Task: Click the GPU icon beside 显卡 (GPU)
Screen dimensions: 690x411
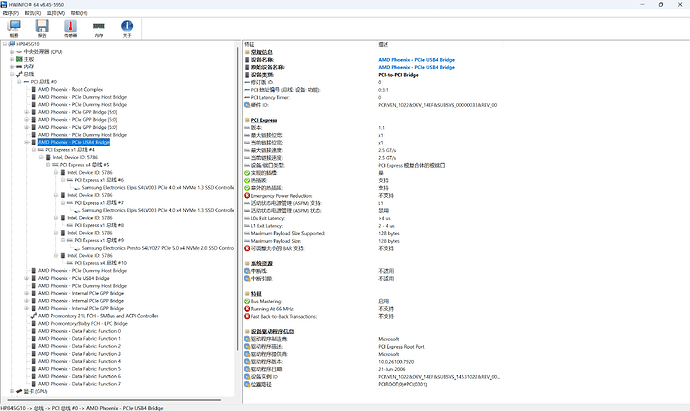Action: tap(19, 391)
